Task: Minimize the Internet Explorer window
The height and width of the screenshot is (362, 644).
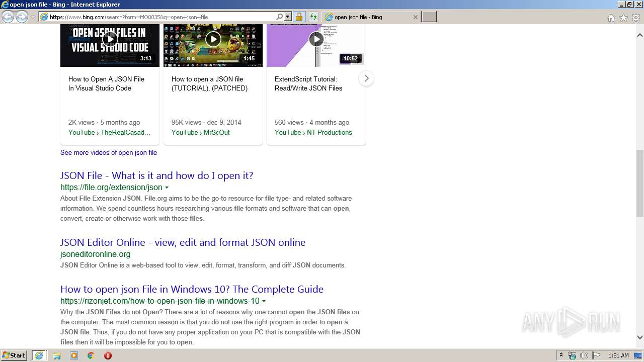Action: (x=621, y=4)
